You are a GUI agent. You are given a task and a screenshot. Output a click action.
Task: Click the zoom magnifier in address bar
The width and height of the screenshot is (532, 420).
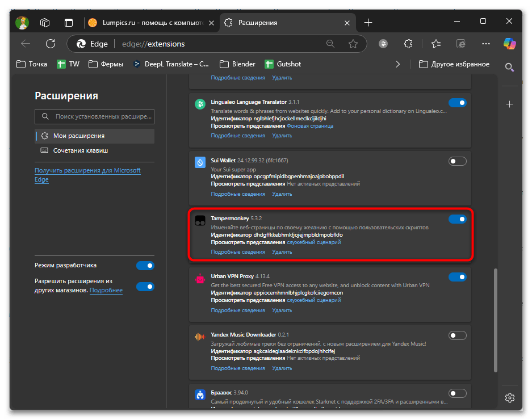tap(330, 44)
